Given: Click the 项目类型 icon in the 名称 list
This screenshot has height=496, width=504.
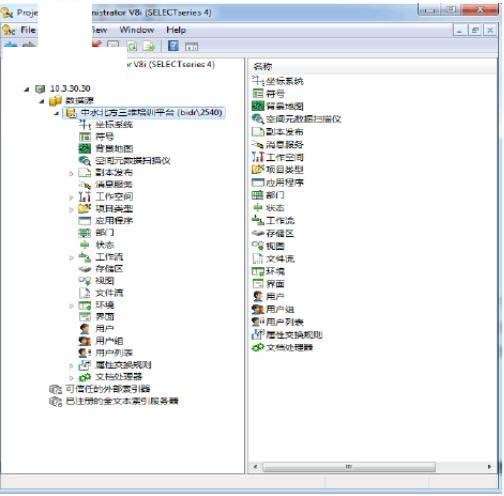Looking at the screenshot, I should click(x=258, y=169).
